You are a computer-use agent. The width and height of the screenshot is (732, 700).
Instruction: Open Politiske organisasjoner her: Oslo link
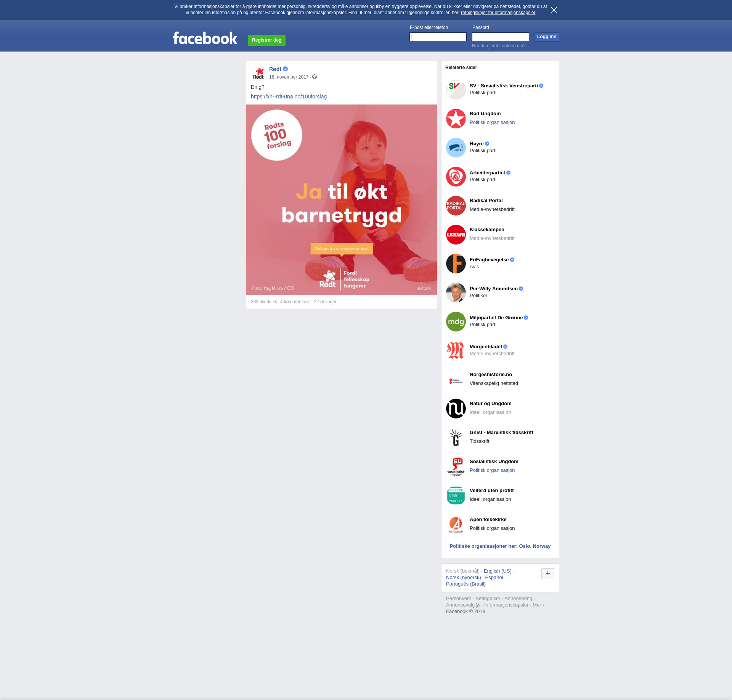tap(500, 546)
